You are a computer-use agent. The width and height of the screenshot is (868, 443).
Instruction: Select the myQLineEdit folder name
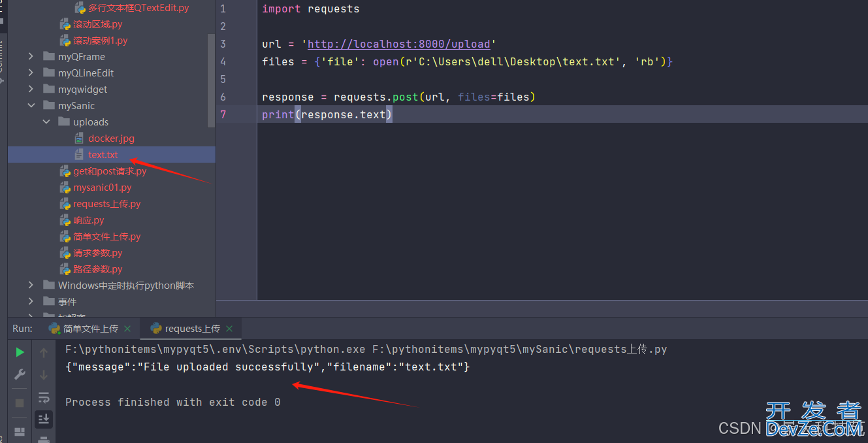pyautogui.click(x=86, y=73)
